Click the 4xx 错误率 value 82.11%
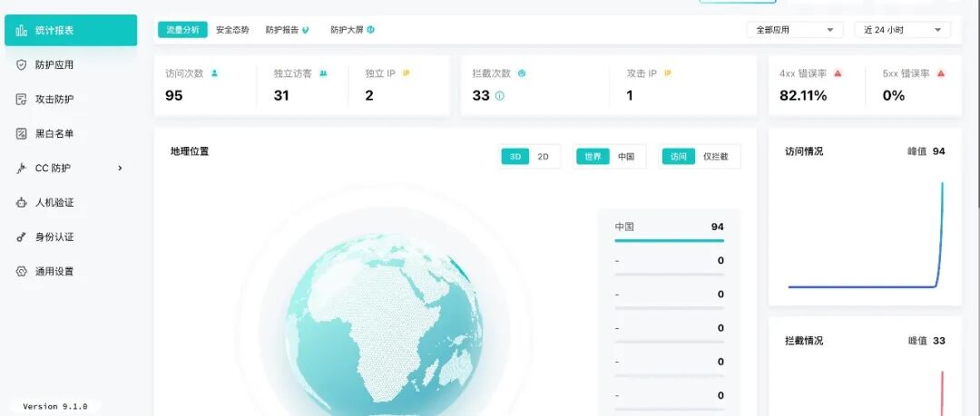Screen dimensions: 980x416 click(x=803, y=95)
